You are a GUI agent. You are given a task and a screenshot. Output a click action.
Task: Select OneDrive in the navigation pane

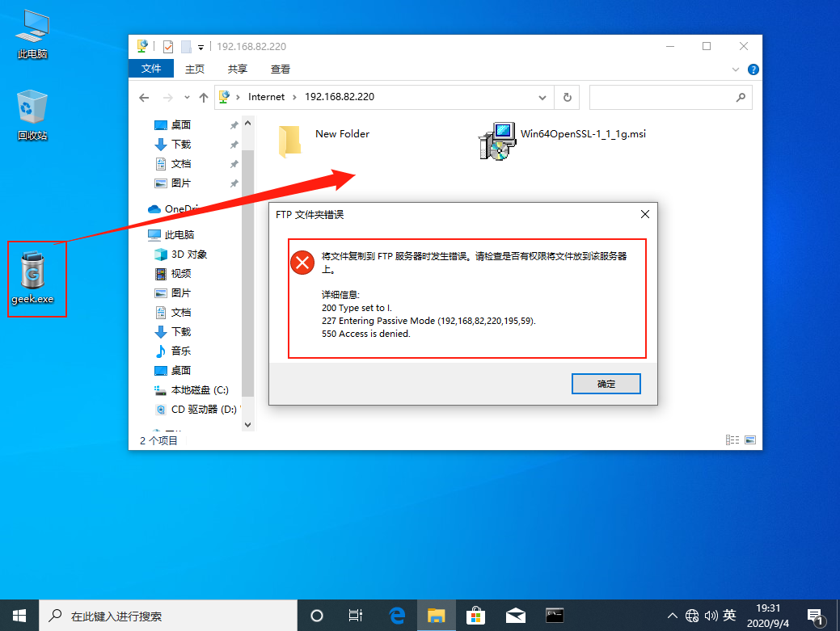tap(174, 208)
